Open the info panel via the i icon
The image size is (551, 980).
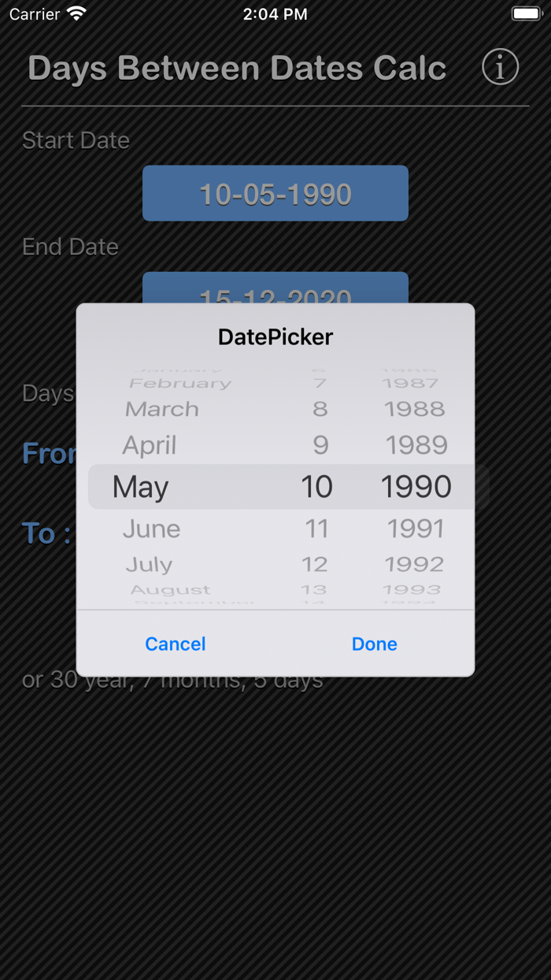pos(501,68)
